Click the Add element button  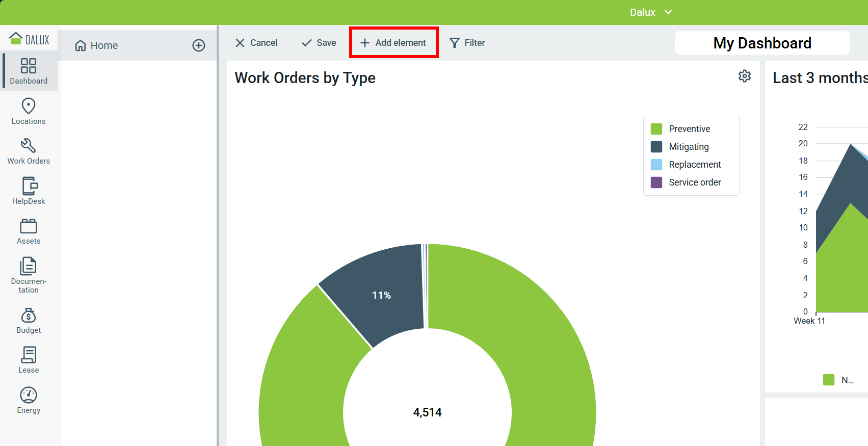click(x=393, y=43)
